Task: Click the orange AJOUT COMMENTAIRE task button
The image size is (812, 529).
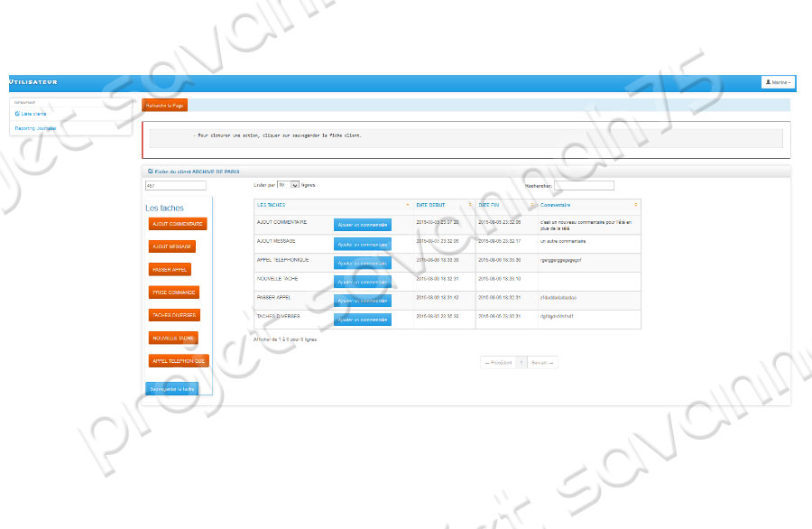Action: pyautogui.click(x=178, y=223)
